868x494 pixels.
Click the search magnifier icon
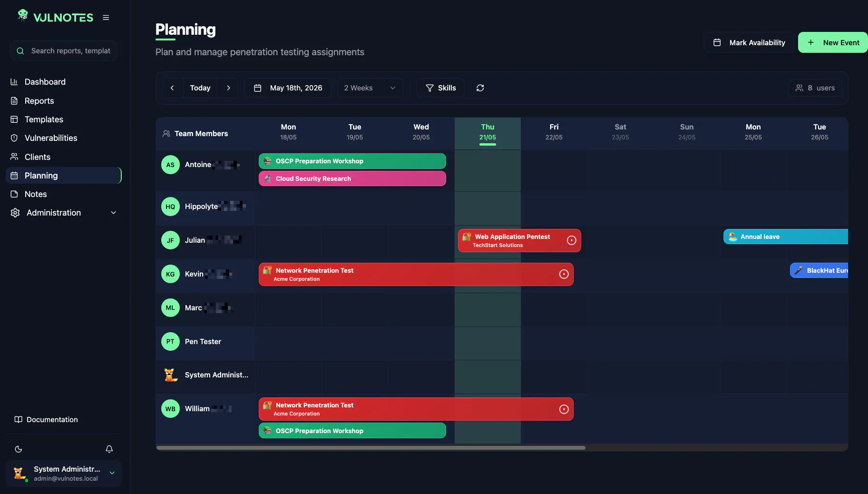pyautogui.click(x=20, y=51)
